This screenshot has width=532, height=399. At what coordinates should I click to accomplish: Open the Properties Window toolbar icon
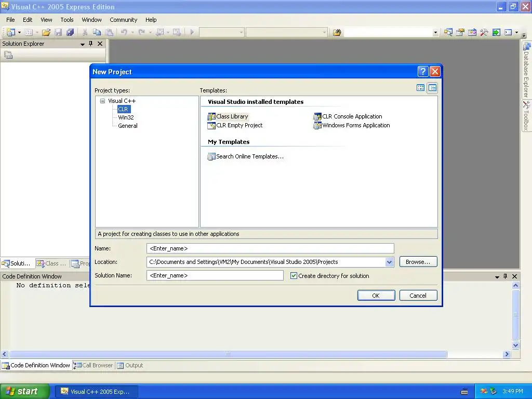[x=460, y=32]
